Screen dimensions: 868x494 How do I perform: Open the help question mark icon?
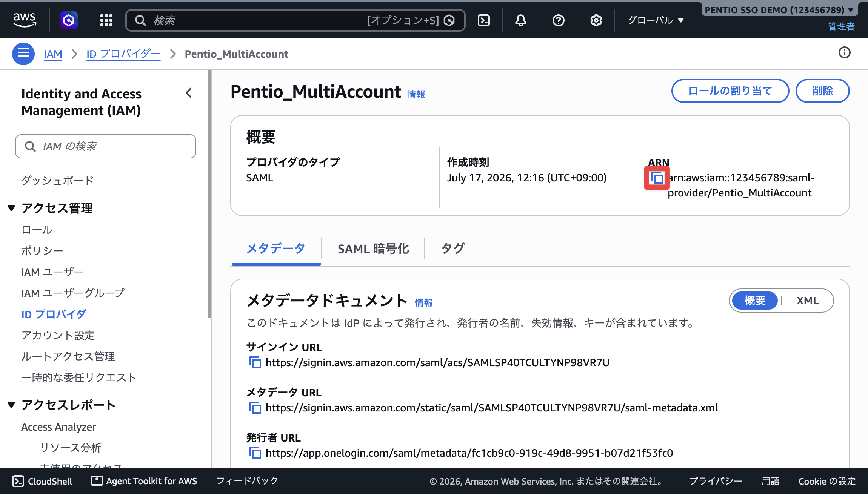coord(559,20)
